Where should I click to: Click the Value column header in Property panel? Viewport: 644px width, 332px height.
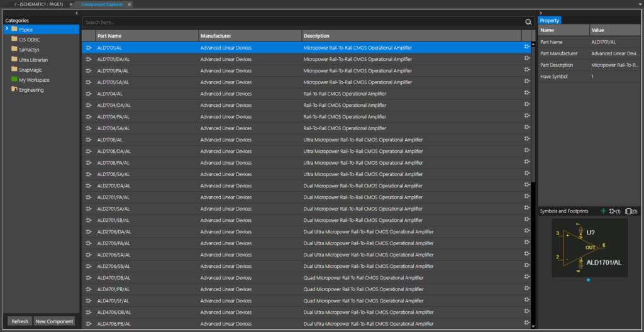pos(615,30)
